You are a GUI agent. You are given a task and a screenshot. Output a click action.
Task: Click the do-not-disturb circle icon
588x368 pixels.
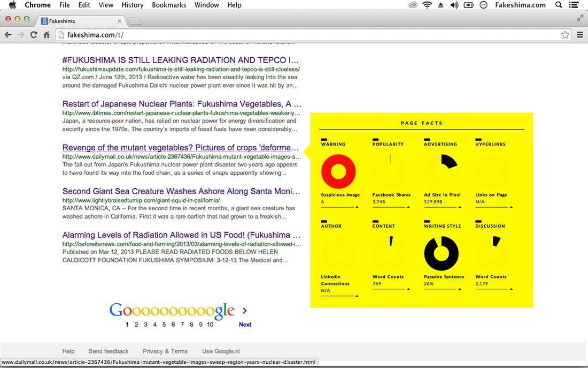click(x=483, y=5)
